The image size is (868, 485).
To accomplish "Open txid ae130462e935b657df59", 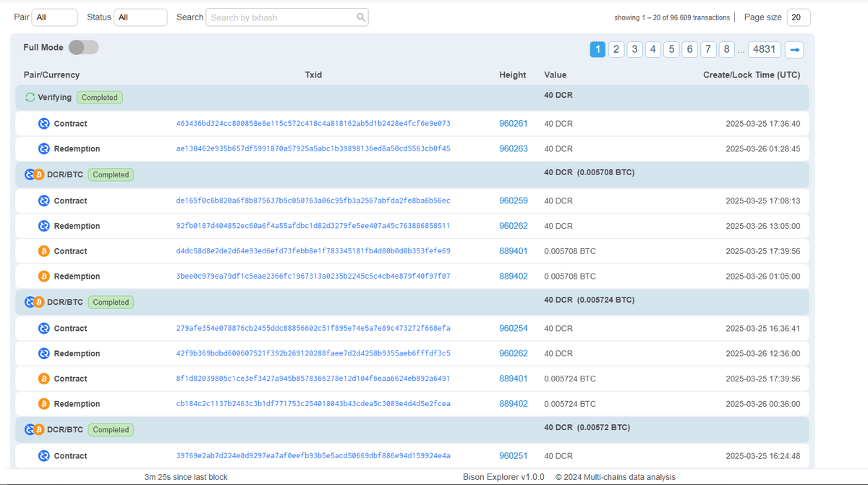I will 313,149.
